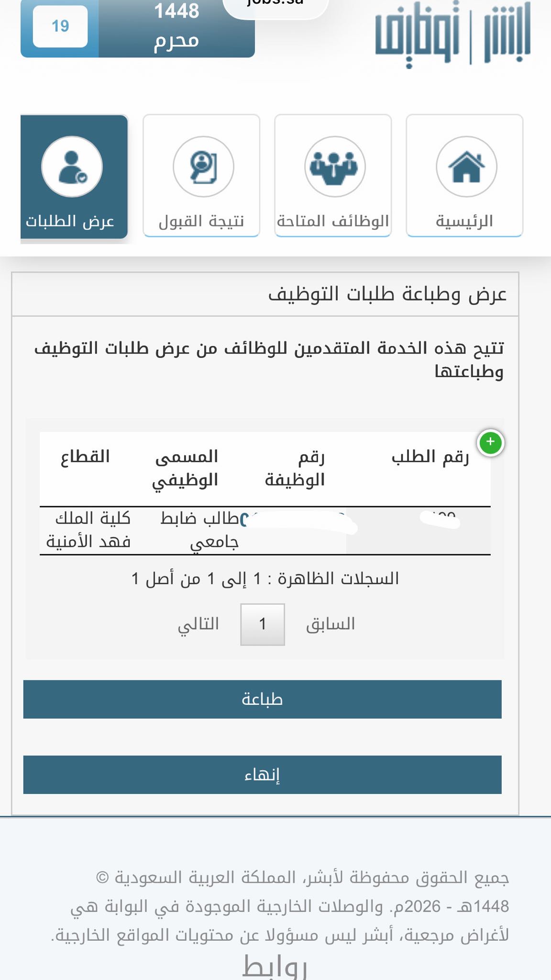Go to التالي next page
The width and height of the screenshot is (551, 980).
(198, 624)
